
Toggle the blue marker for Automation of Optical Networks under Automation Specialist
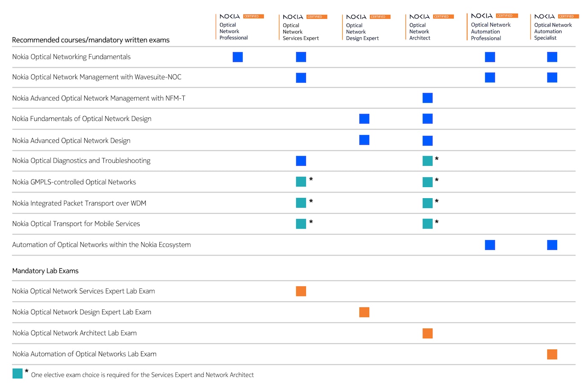point(552,245)
